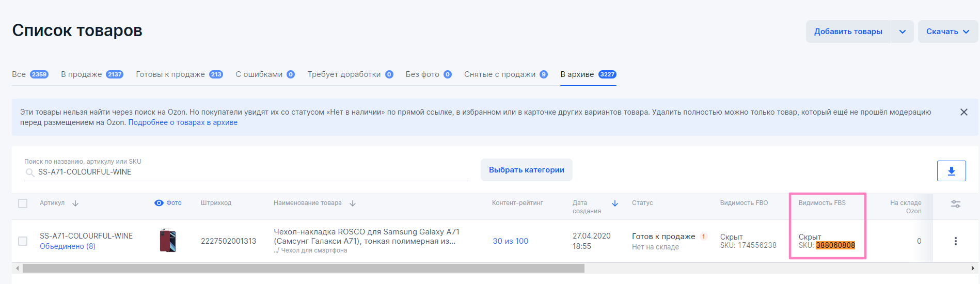Open three-dot row actions menu

(x=955, y=241)
